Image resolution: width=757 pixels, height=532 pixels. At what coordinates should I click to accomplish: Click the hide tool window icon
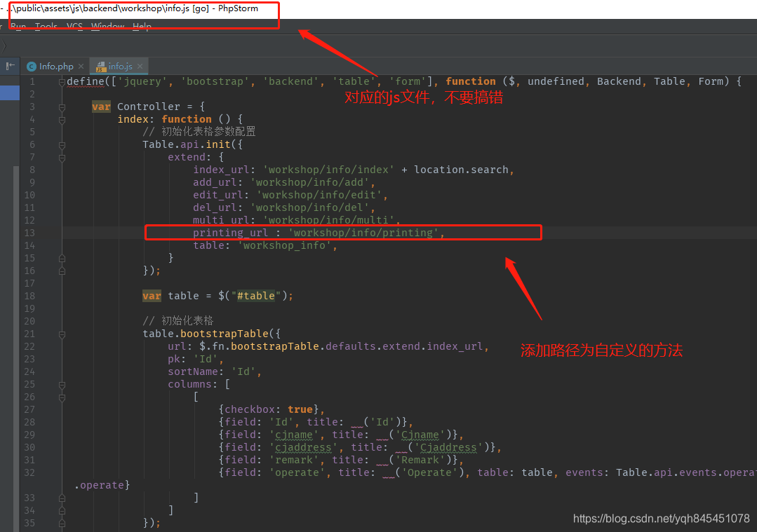click(x=10, y=66)
